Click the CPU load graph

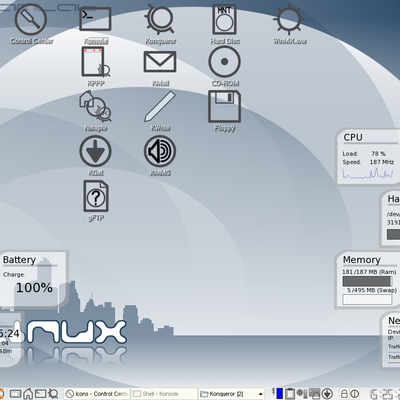point(368,173)
